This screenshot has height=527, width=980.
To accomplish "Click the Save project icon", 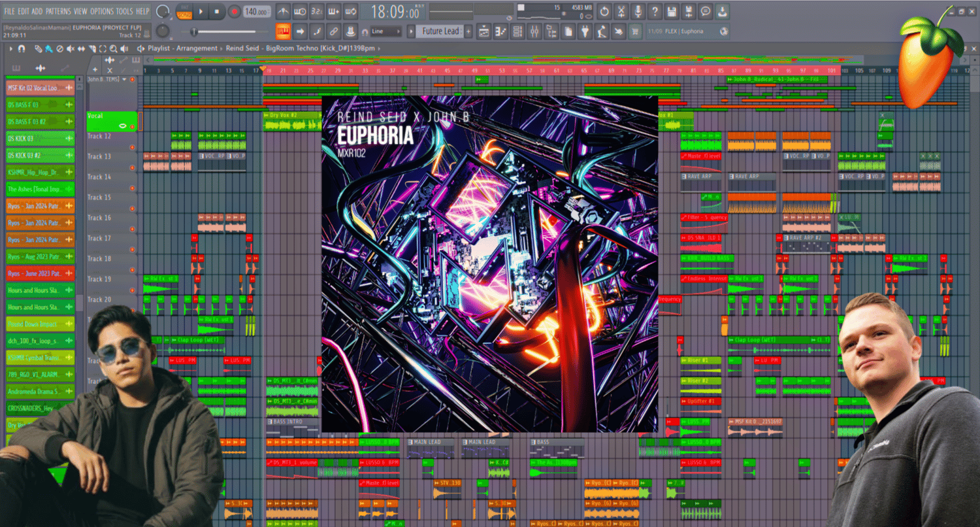I will coord(672,12).
